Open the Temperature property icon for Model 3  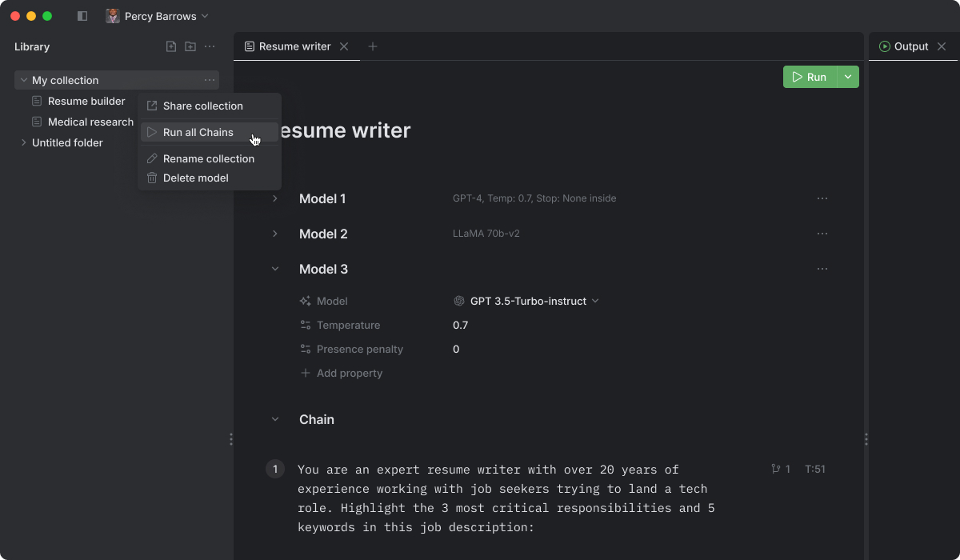[x=306, y=326]
